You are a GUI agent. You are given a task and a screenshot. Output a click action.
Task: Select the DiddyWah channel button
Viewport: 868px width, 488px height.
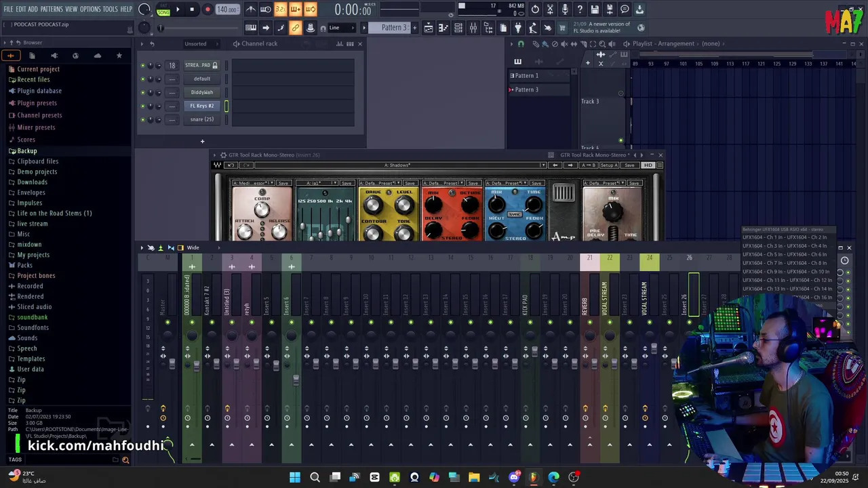click(202, 92)
